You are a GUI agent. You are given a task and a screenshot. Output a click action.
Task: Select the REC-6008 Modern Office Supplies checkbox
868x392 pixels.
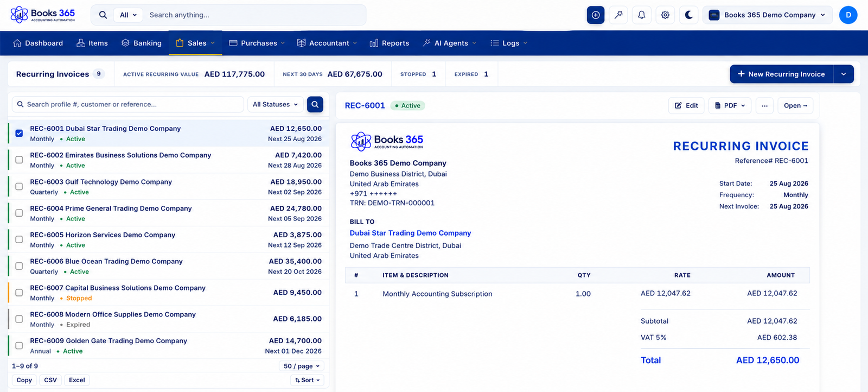tap(19, 319)
